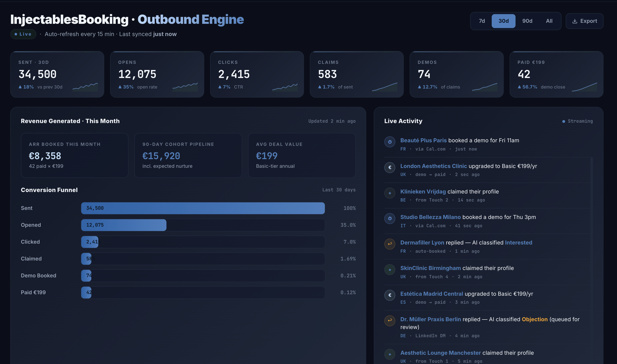Click the Claimed funnel bar
This screenshot has height=364, width=617.
(x=86, y=259)
